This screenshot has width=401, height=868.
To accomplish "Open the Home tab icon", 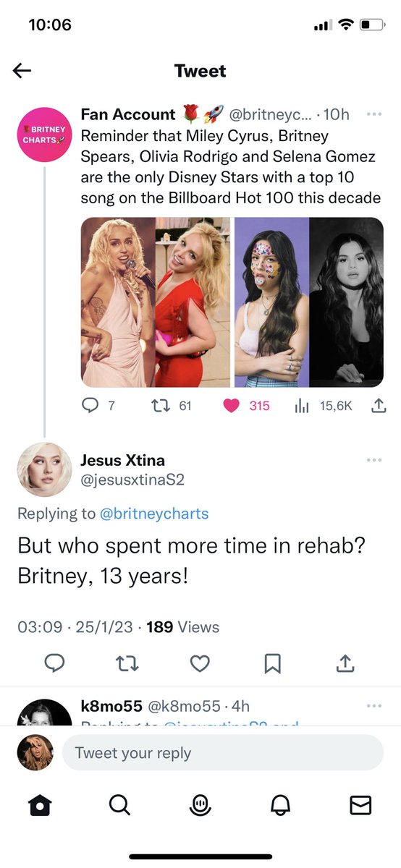I will click(x=41, y=804).
